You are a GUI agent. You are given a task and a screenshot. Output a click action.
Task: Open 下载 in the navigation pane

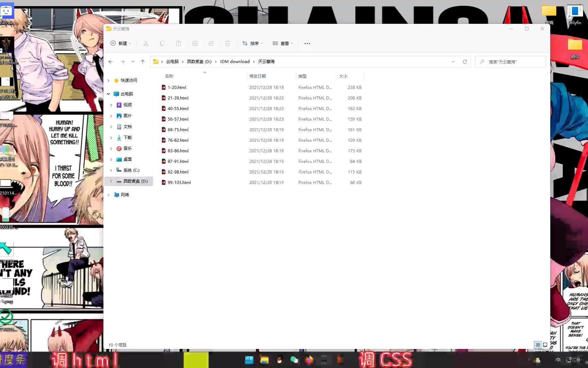click(128, 138)
